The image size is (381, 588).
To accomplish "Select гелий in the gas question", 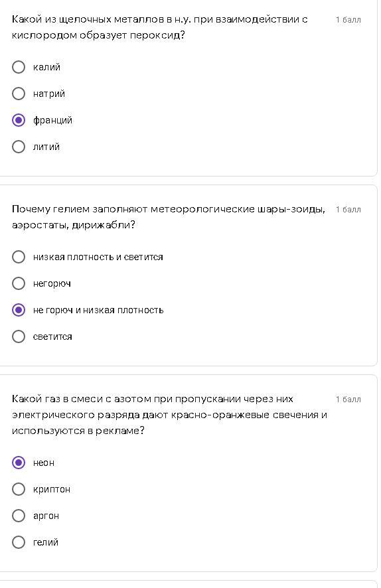I will click(x=19, y=542).
